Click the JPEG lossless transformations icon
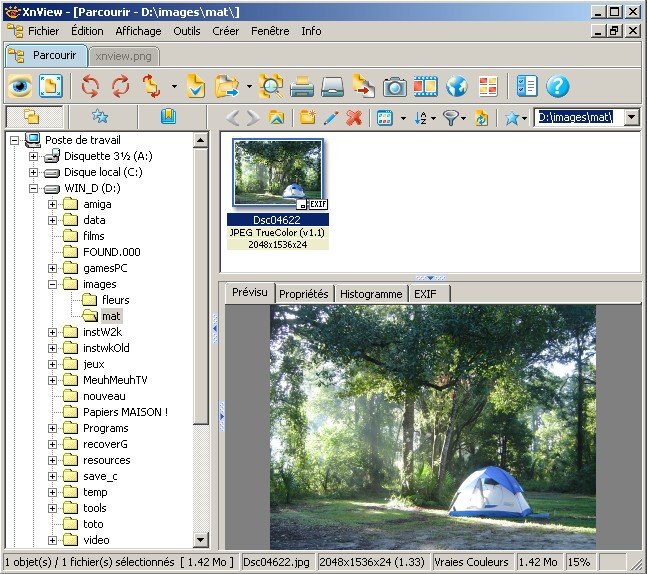The image size is (647, 574). (151, 86)
